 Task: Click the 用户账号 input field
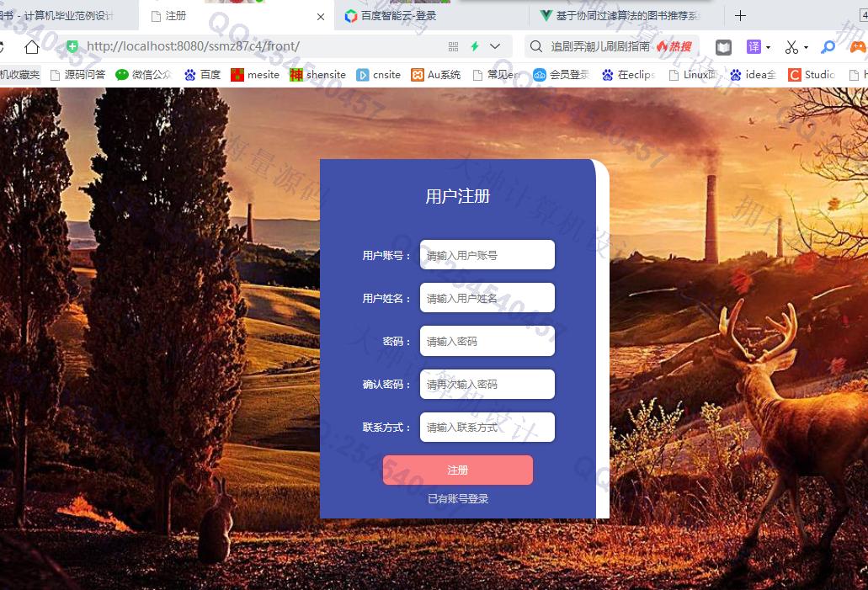point(487,254)
